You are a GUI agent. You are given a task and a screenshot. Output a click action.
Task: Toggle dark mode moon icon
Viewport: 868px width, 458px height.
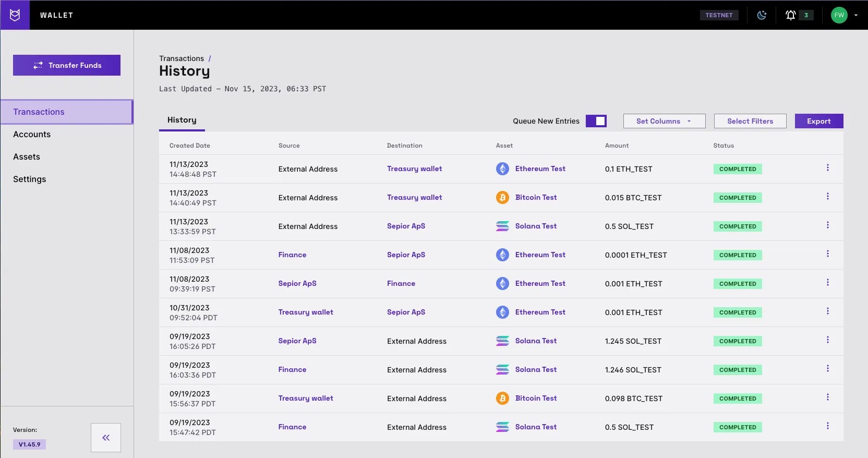762,15
